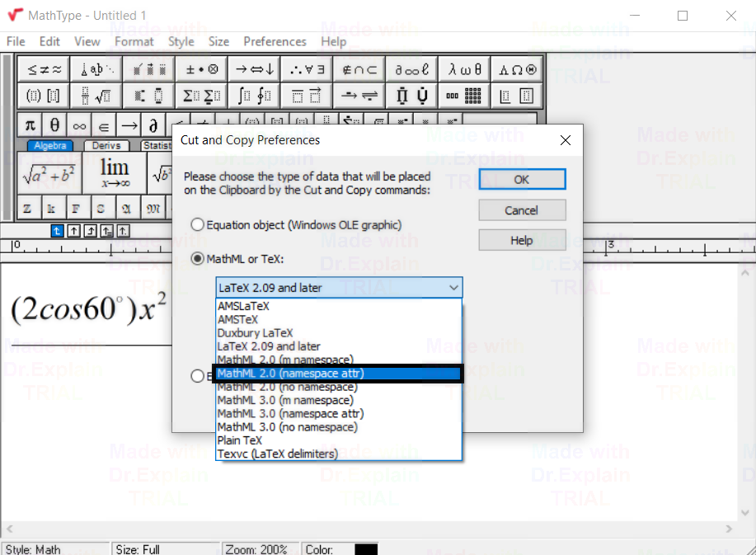This screenshot has width=756, height=555.
Task: Open the logical symbols palette (∴∀∃)
Action: tap(307, 69)
